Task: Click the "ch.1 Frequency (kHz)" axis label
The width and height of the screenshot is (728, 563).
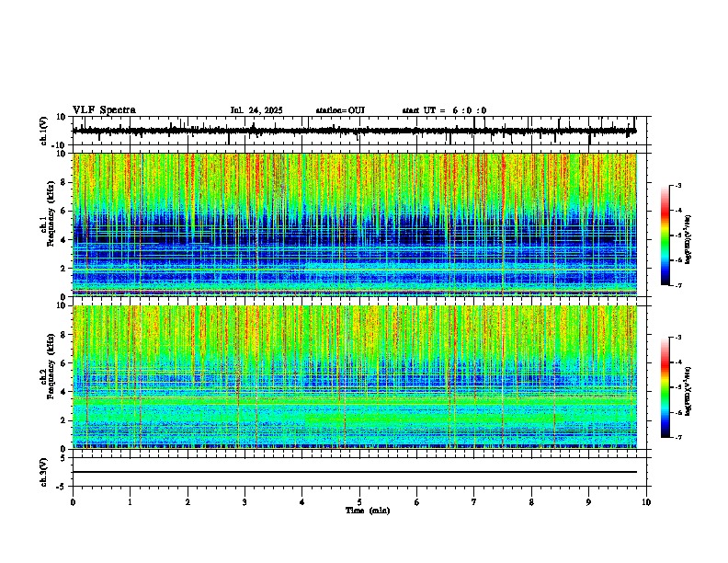Action: [47, 214]
